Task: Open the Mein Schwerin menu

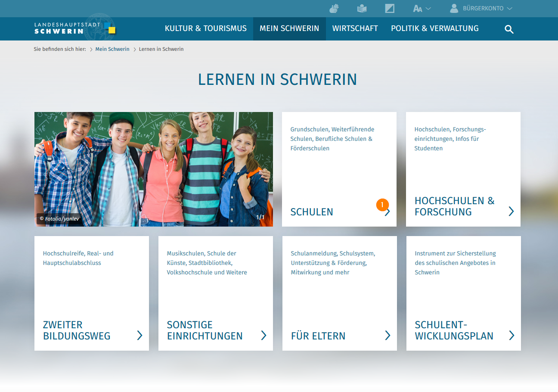Action: (x=289, y=28)
